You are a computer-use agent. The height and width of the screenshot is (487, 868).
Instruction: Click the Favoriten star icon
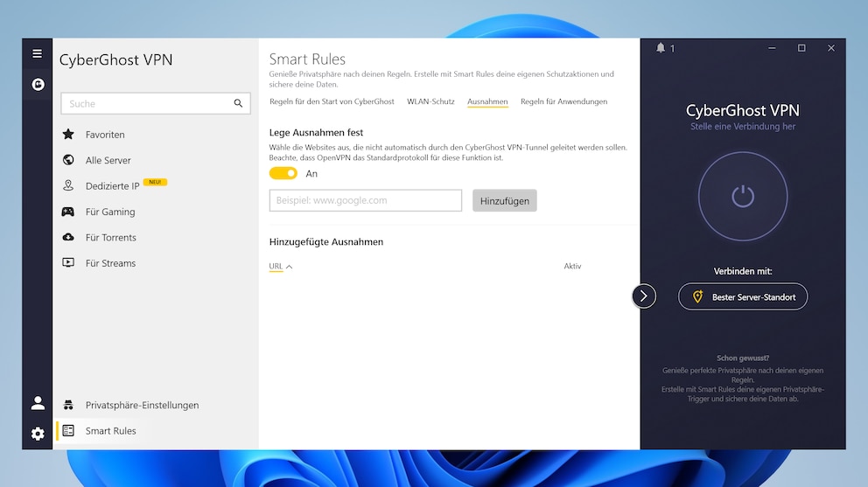point(68,134)
